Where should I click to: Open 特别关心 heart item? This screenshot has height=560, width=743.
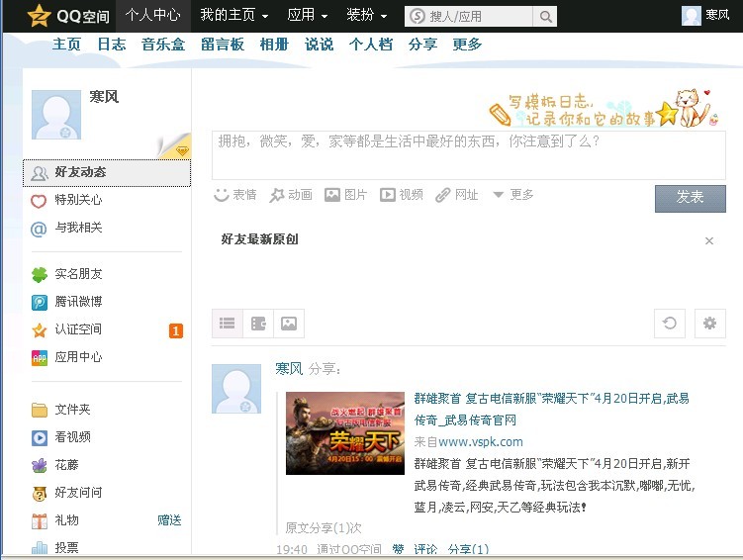pyautogui.click(x=107, y=200)
